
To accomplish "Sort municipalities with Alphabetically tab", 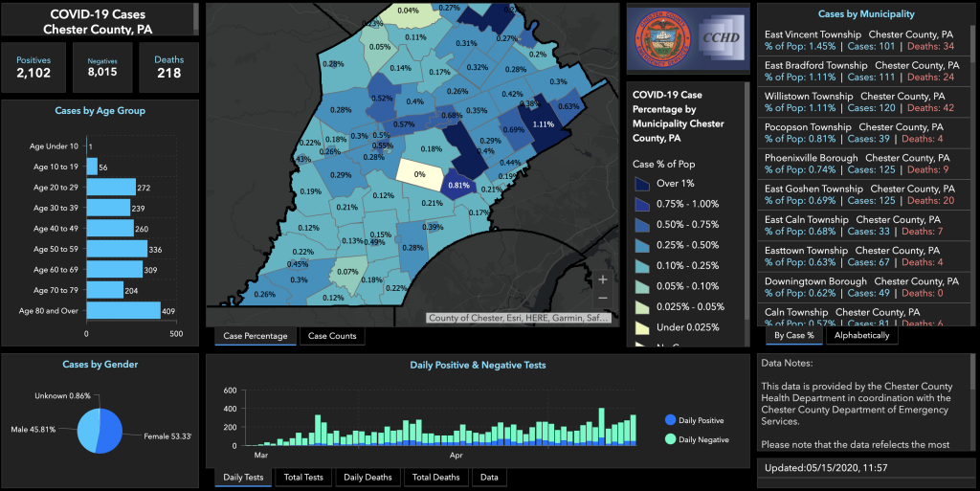I will click(861, 335).
